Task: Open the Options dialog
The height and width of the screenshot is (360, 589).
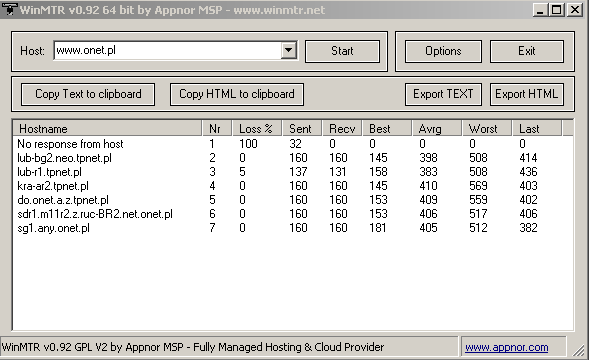Action: [443, 51]
